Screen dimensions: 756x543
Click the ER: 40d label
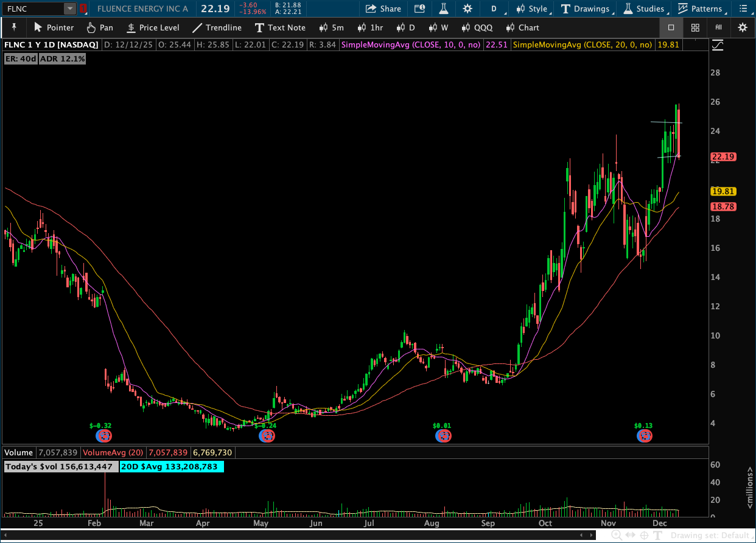click(21, 59)
